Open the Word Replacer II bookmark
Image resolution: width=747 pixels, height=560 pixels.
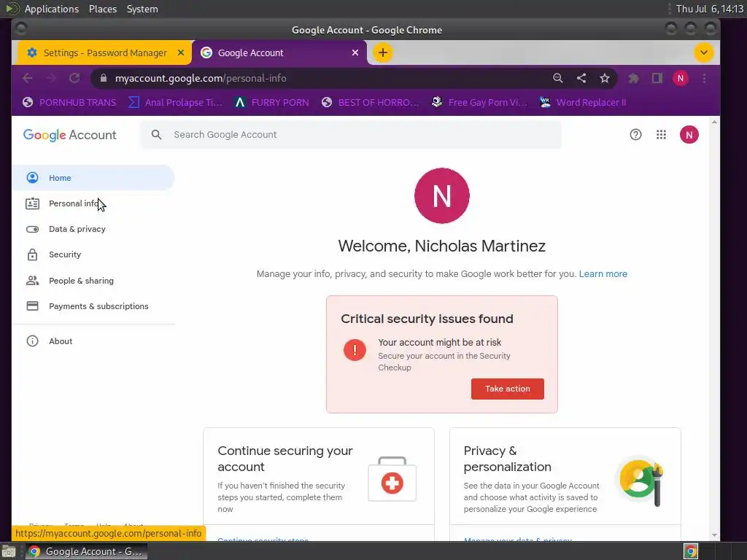tap(583, 102)
